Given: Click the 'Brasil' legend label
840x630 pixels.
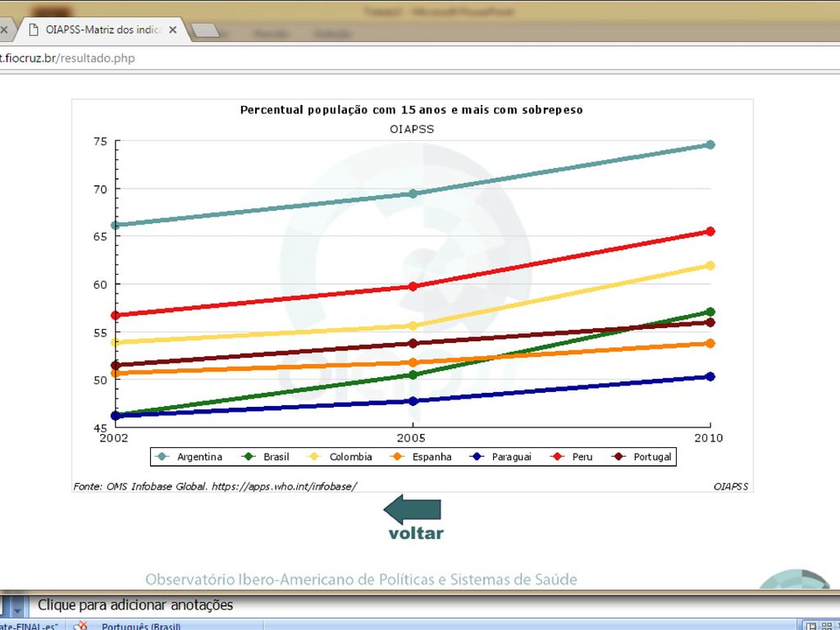Looking at the screenshot, I should 276,457.
